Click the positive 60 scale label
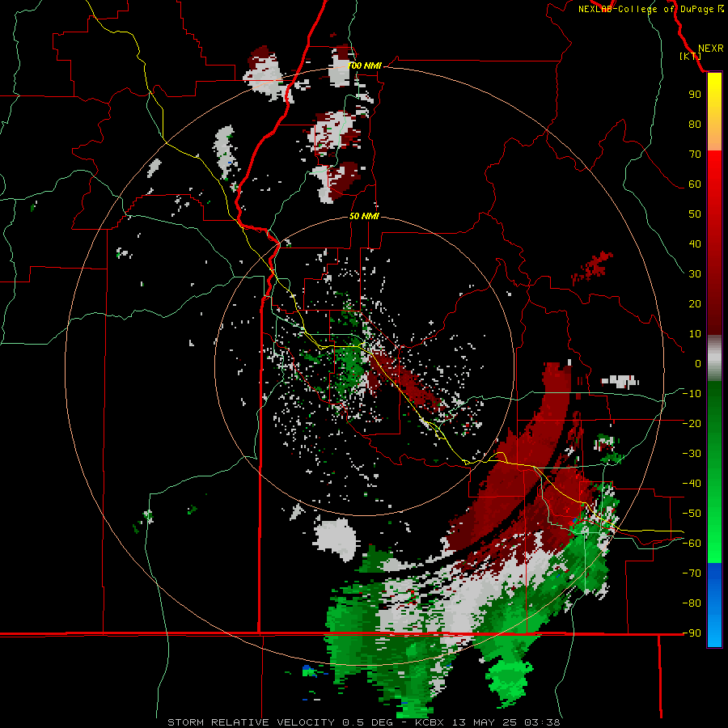The image size is (728, 728). pos(695,184)
